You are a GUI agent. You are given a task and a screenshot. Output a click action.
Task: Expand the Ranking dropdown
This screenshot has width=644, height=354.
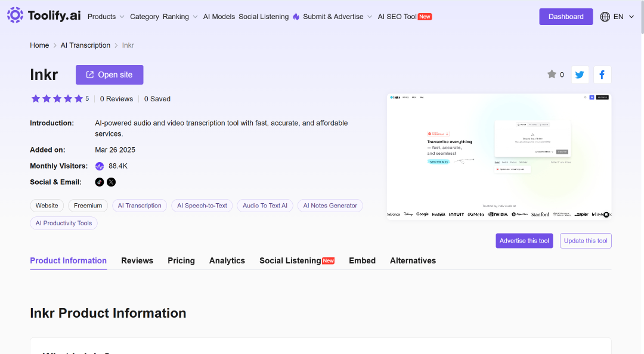(x=180, y=17)
